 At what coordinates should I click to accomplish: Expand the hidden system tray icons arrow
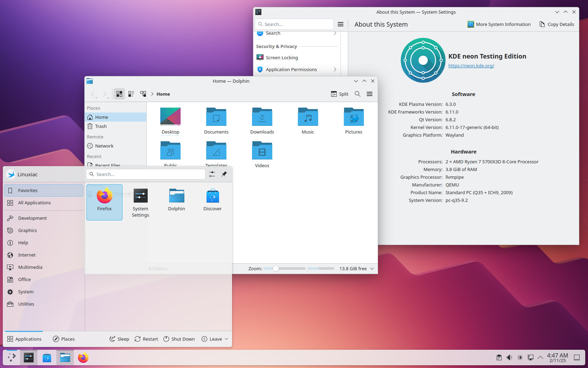[x=540, y=357]
